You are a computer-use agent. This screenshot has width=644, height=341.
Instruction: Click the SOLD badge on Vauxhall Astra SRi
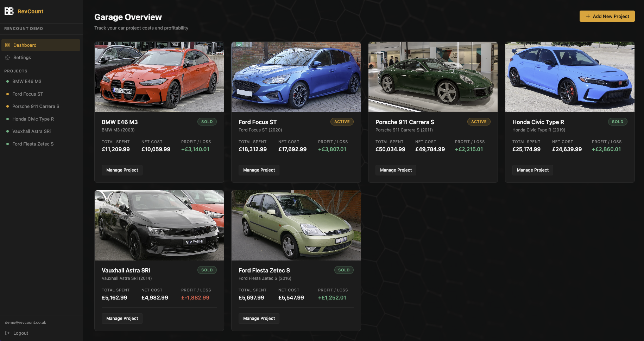tap(207, 270)
